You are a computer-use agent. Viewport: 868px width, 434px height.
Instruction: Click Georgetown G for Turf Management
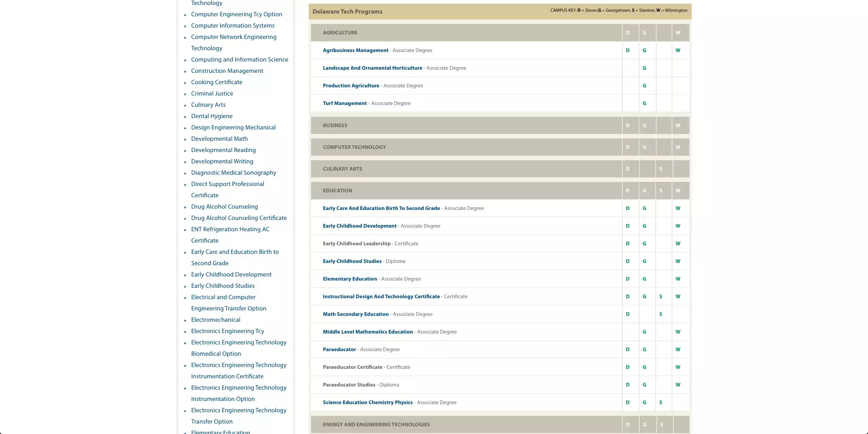click(644, 103)
